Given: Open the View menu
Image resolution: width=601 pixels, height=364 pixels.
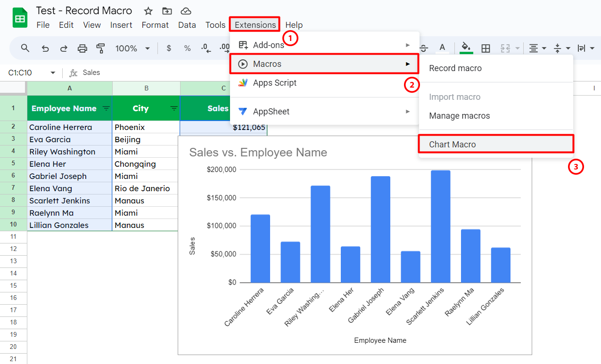Looking at the screenshot, I should tap(92, 25).
